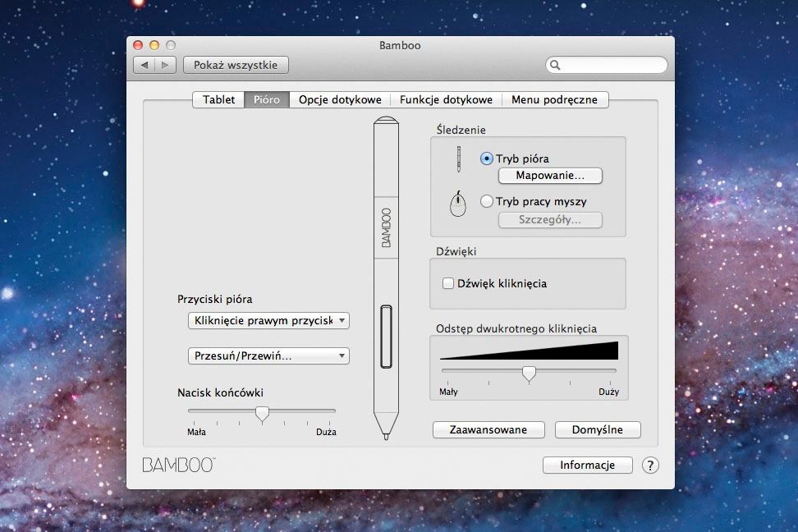Click the pen mode icon in Śledzenie
The image size is (798, 532).
pyautogui.click(x=459, y=159)
